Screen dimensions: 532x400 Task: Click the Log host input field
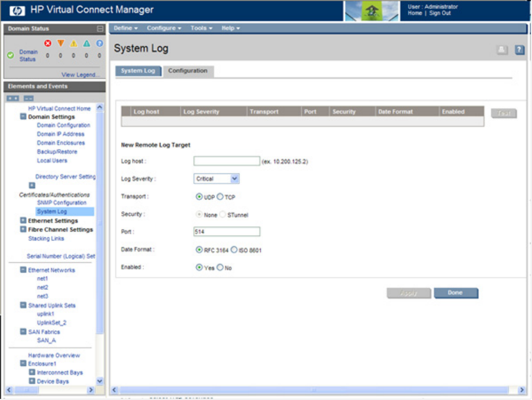coord(226,161)
